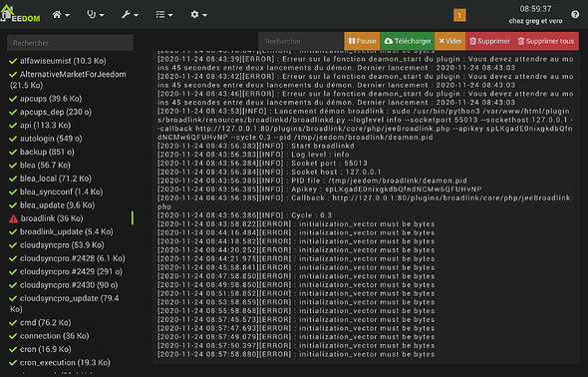Pause the log refresh
Image resolution: width=588 pixels, height=377 pixels.
click(x=362, y=41)
